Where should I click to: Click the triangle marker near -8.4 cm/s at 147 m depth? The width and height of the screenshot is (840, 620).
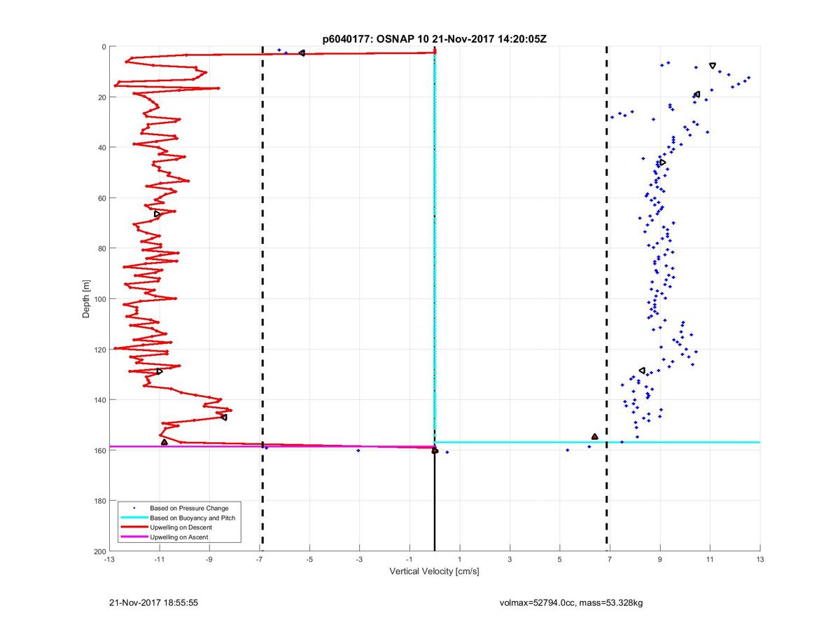click(223, 418)
